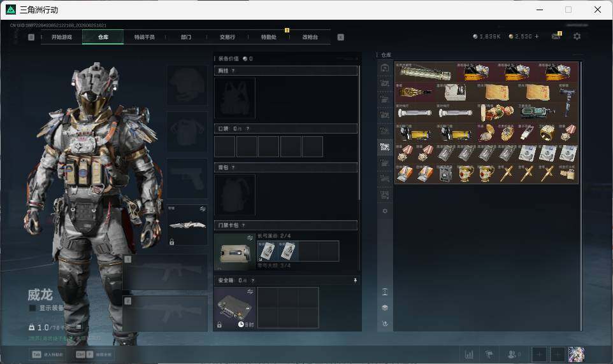
Task: Select the pocket watch item in warehouse
Action: pyautogui.click(x=486, y=134)
